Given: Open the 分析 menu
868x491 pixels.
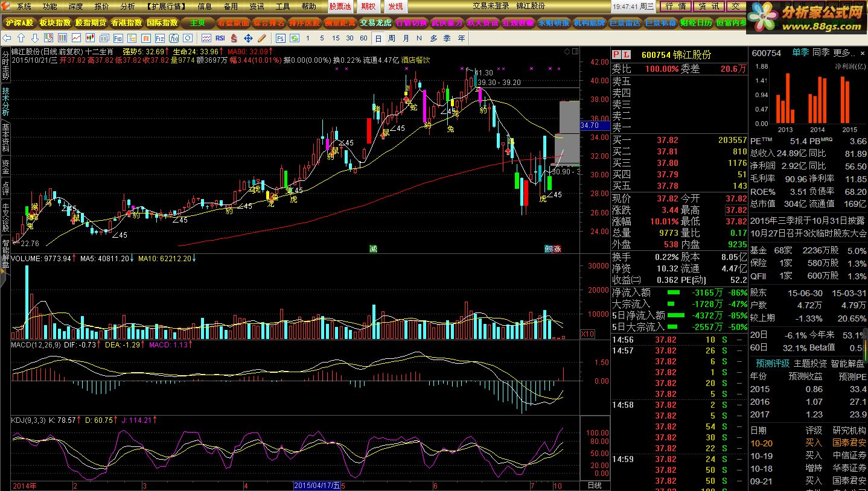Looking at the screenshot, I should click(x=127, y=6).
